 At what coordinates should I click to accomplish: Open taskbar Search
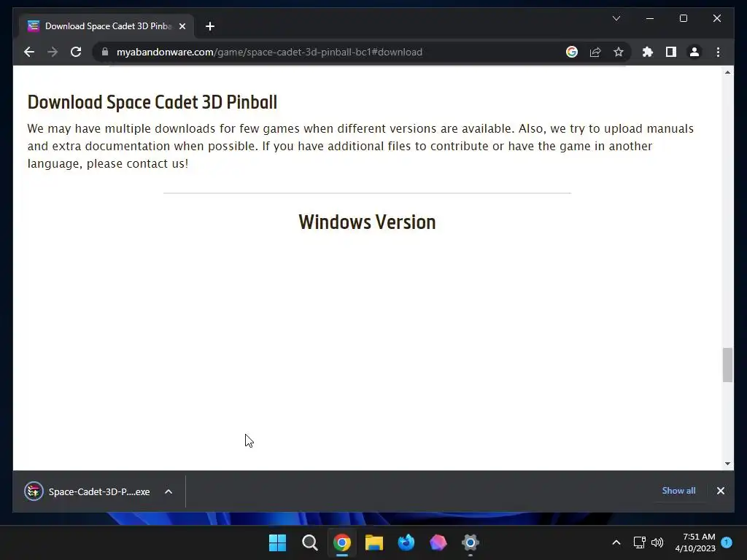pyautogui.click(x=309, y=542)
